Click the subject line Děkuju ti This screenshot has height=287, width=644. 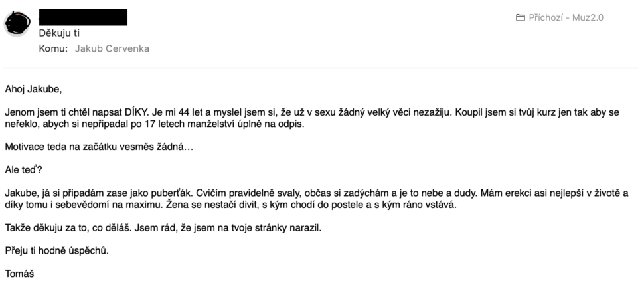59,34
